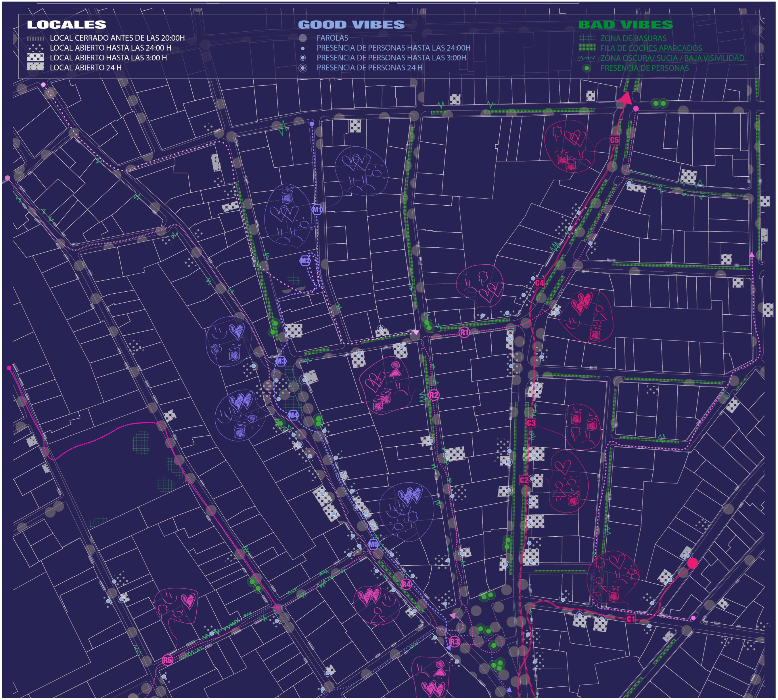This screenshot has width=778, height=700.
Task: Click the Fila de Coches Aparcados legend swatch
Action: pyautogui.click(x=587, y=48)
